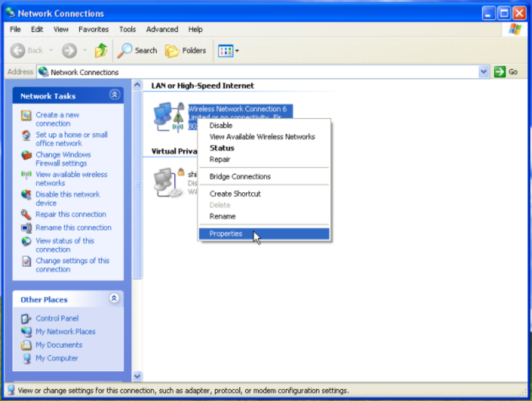Choose Disable in the context menu

[x=264, y=125]
